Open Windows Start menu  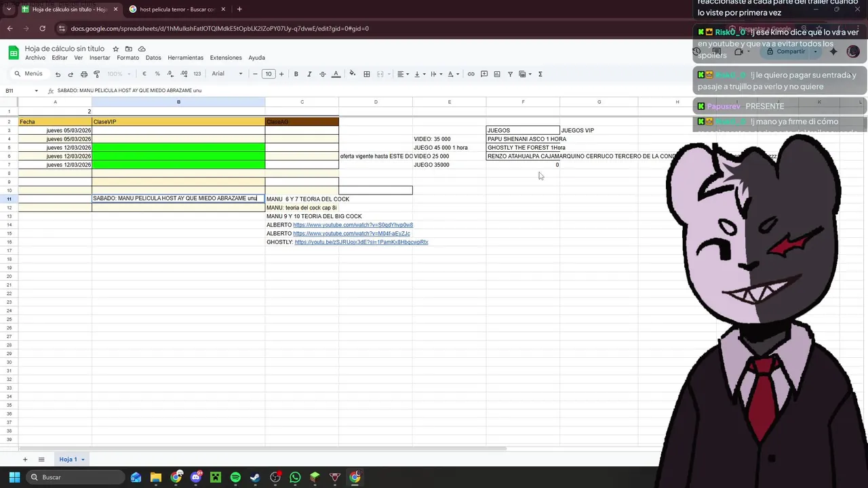[x=14, y=477]
